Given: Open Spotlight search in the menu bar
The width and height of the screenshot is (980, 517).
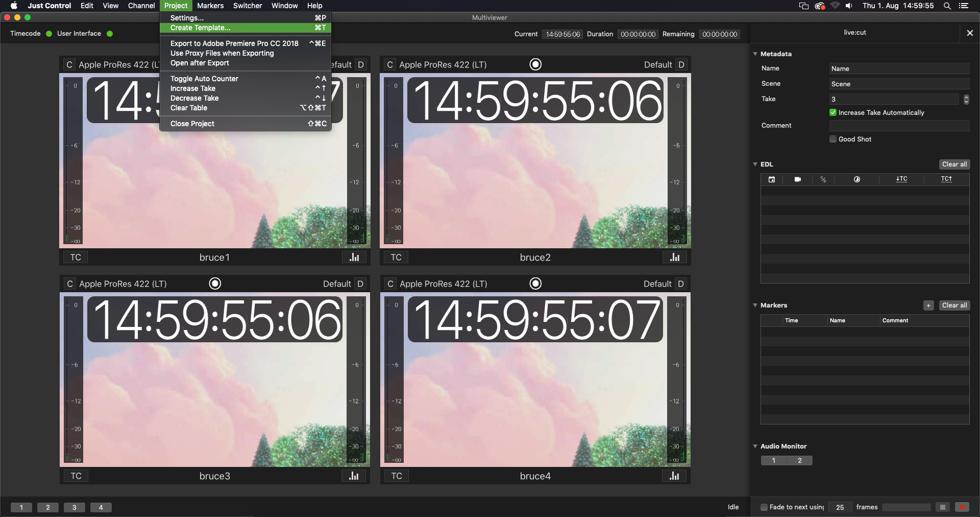Looking at the screenshot, I should [947, 6].
